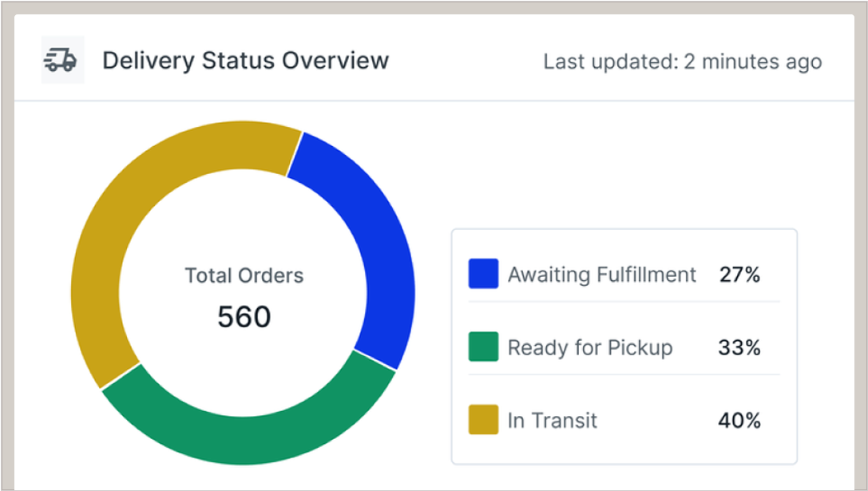Click the green Ready for Pickup legend swatch

[483, 347]
